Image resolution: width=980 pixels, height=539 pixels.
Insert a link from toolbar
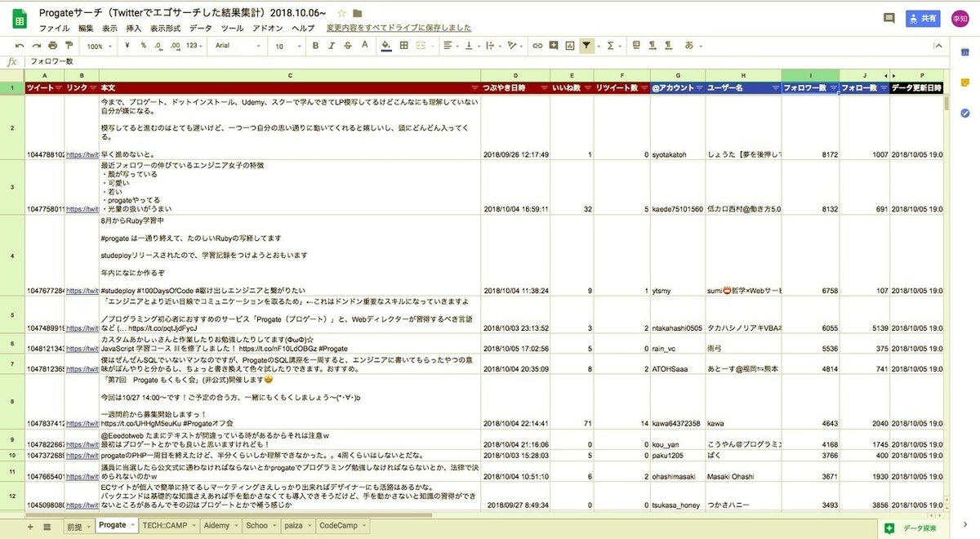538,46
